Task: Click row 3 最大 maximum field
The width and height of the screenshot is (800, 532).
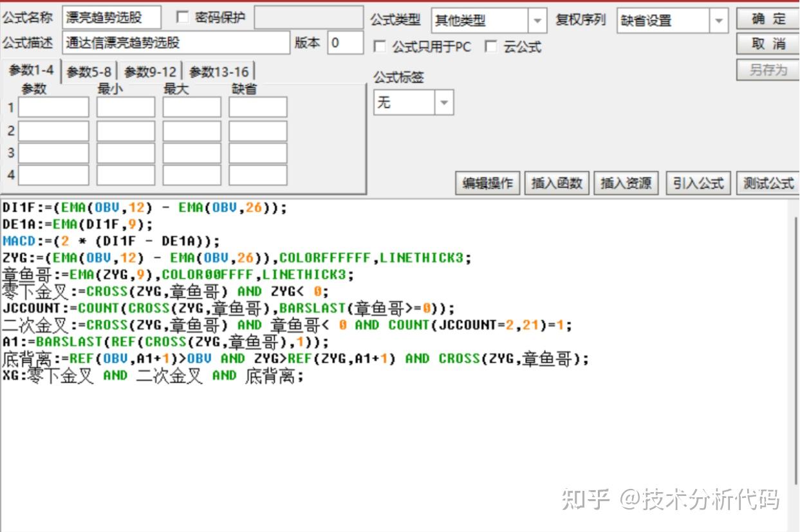Action: pyautogui.click(x=192, y=153)
